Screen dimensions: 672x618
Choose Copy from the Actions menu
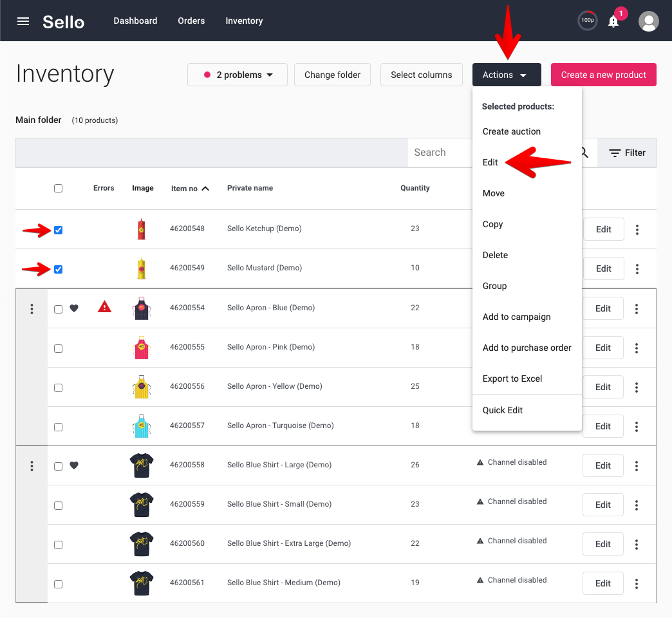[x=527, y=224]
